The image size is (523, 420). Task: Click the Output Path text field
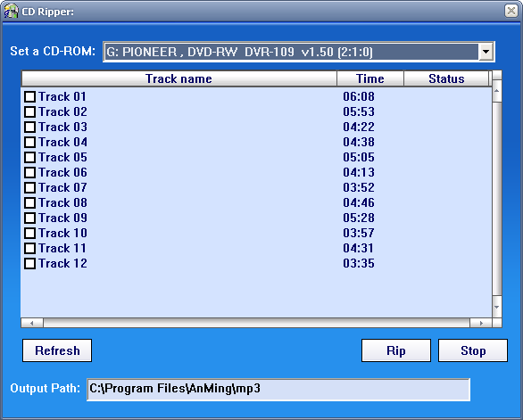point(278,390)
